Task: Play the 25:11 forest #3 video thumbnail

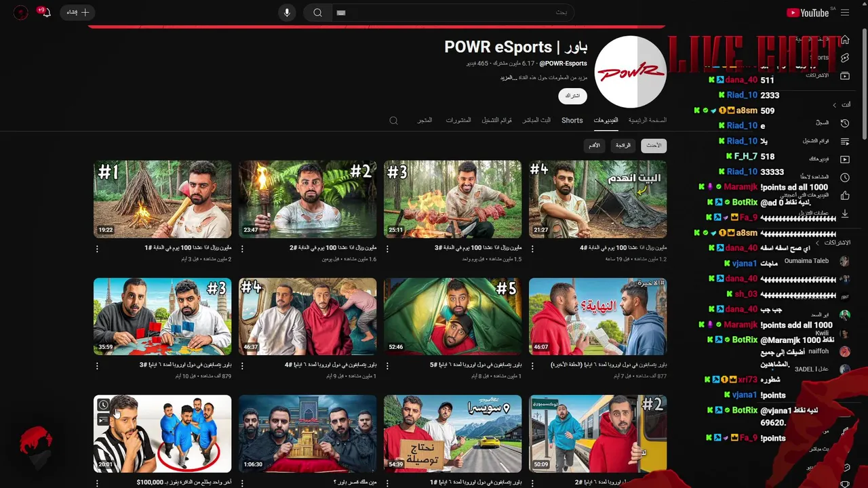Action: click(453, 199)
